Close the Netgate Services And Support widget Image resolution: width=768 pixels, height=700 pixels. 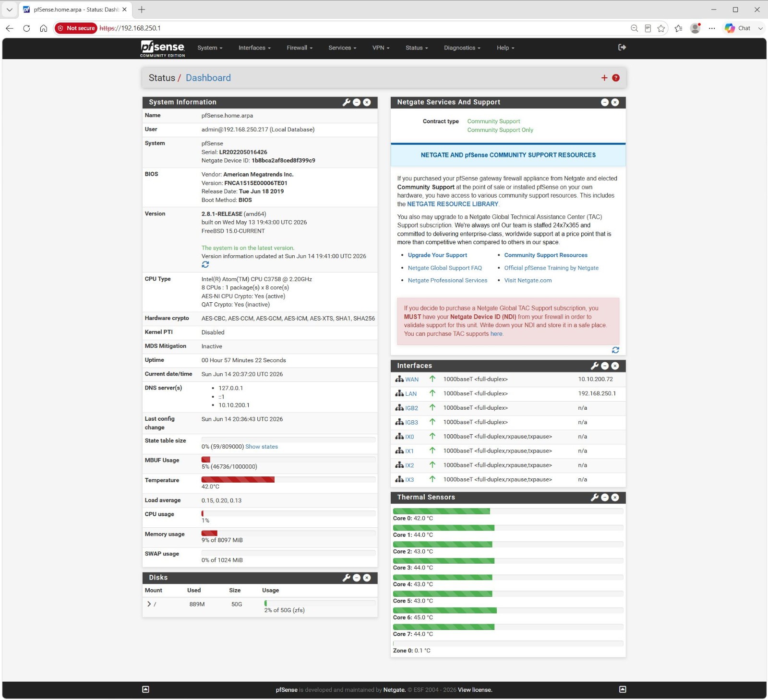[615, 102]
